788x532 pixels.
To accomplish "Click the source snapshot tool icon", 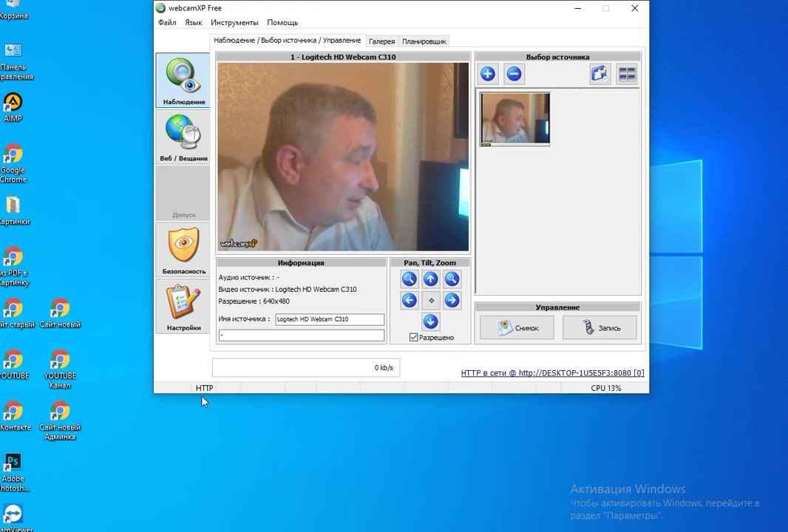I will (x=600, y=75).
